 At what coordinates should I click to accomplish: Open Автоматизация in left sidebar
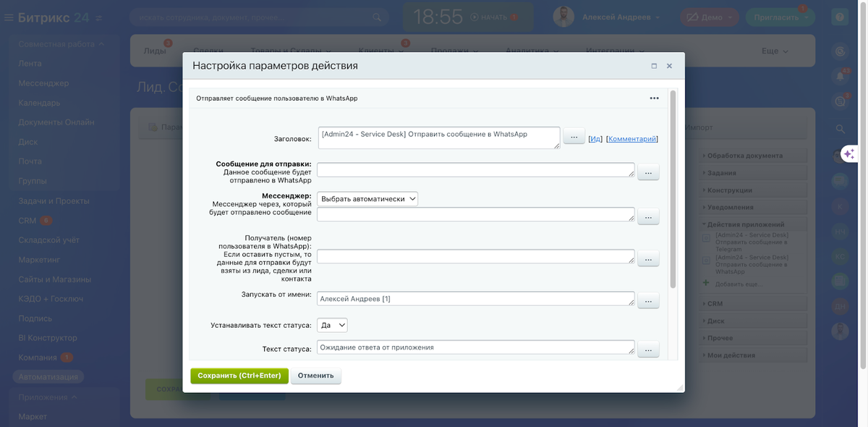(48, 377)
